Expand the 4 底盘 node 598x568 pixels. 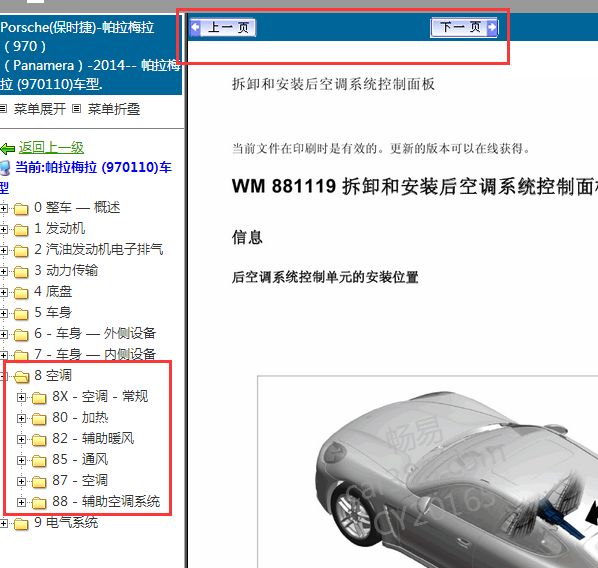pyautogui.click(x=3, y=292)
